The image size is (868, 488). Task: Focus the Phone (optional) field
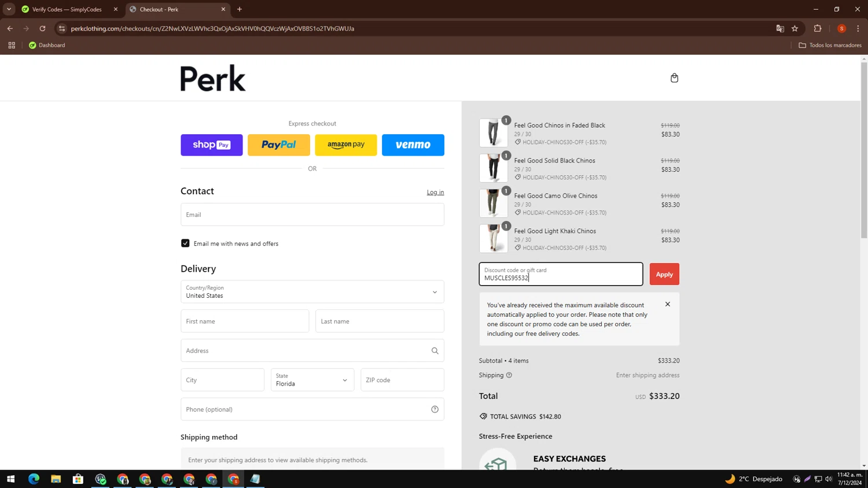tap(312, 409)
